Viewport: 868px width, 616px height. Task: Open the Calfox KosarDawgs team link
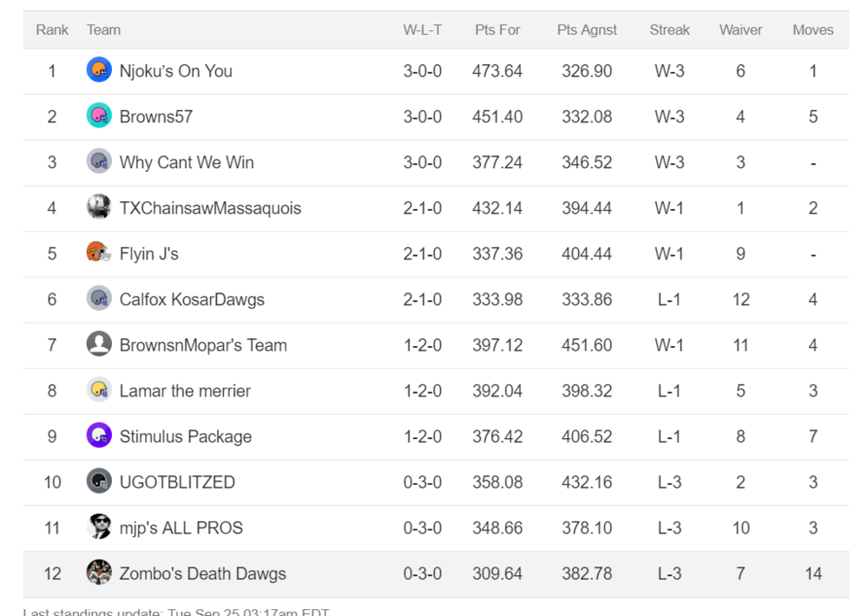[192, 299]
